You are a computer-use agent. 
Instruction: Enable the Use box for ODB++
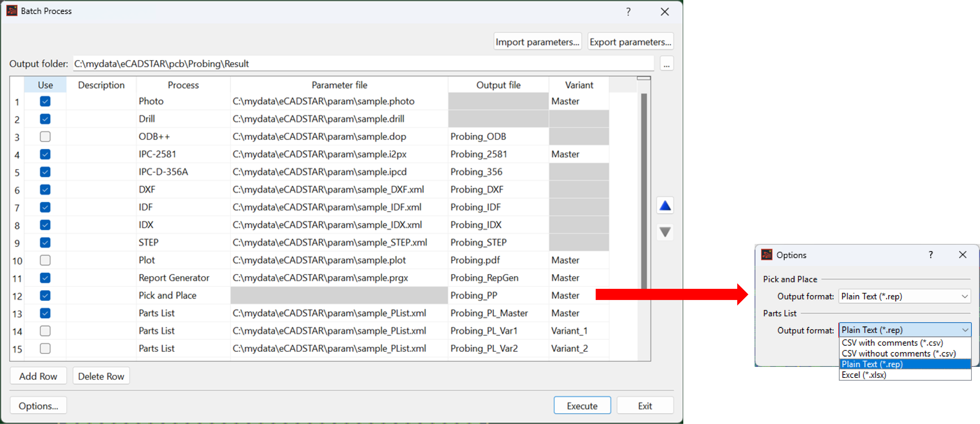(x=45, y=137)
